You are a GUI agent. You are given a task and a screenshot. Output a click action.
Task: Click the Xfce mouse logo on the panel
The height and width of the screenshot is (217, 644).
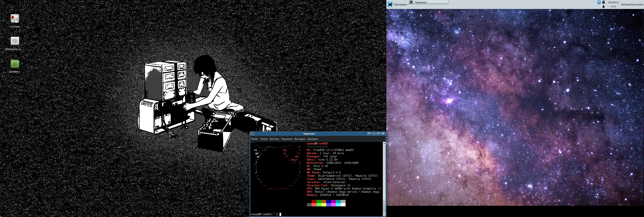click(390, 4)
